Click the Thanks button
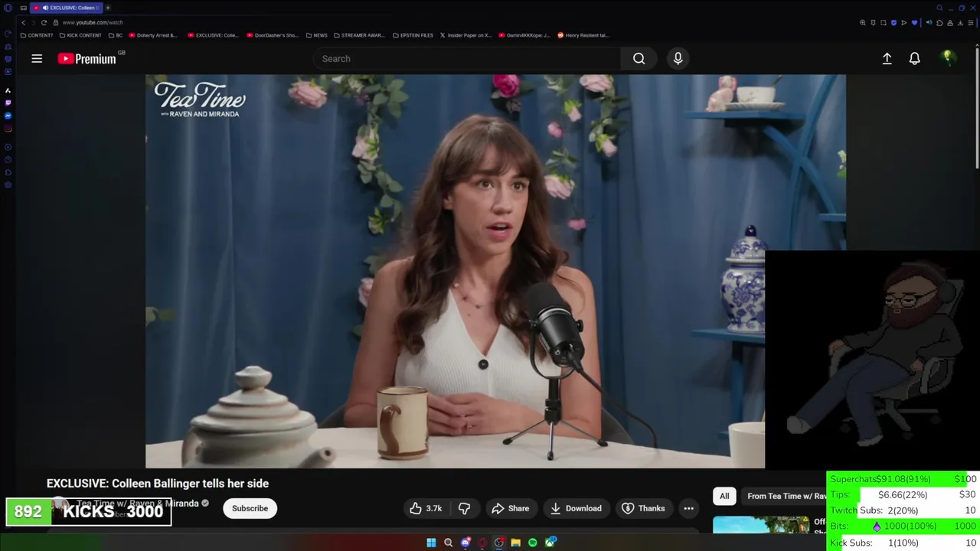 pos(643,508)
